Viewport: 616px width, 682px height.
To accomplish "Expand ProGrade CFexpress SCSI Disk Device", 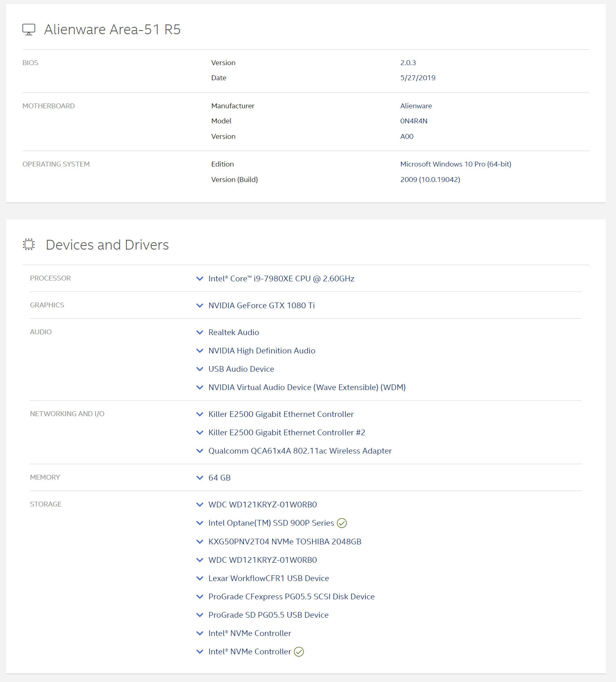I will point(200,597).
